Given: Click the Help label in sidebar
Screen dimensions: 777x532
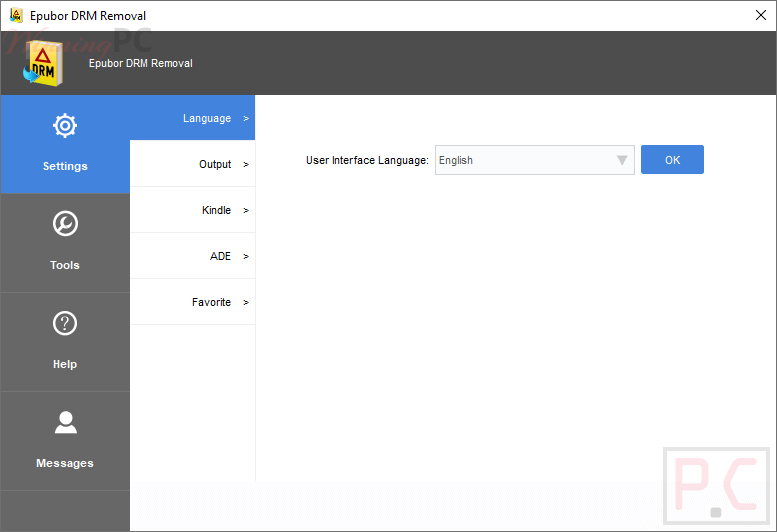Looking at the screenshot, I should [x=65, y=364].
